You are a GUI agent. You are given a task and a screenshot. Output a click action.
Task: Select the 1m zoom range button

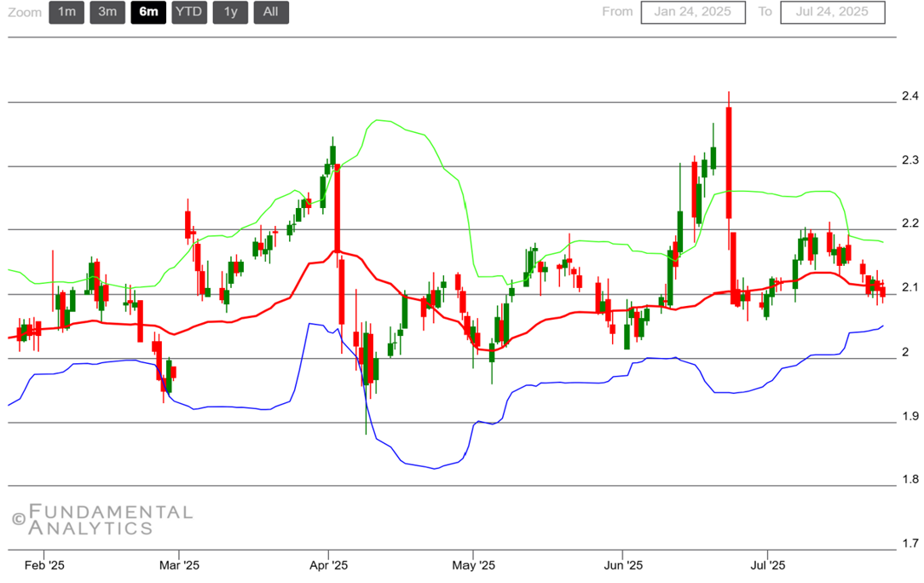point(66,12)
